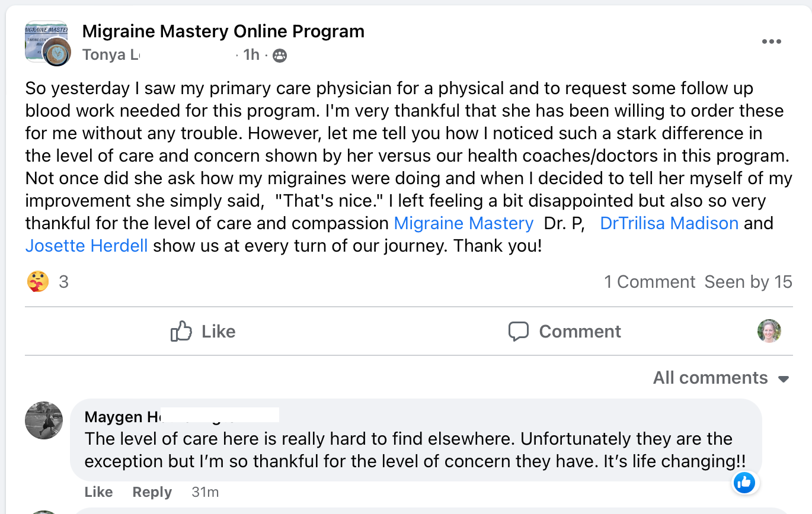The image size is (812, 514).
Task: Click your profile picture beside Comment
Action: [769, 331]
